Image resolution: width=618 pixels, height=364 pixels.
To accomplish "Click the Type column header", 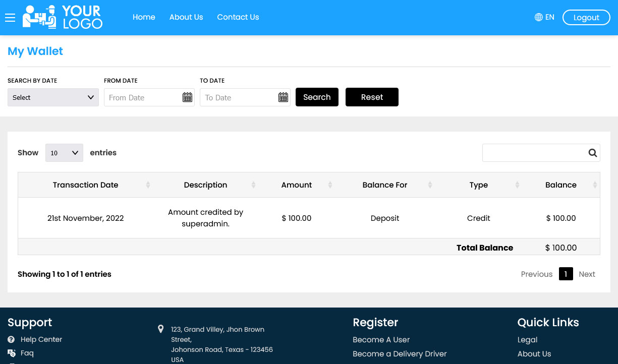I will 479,185.
